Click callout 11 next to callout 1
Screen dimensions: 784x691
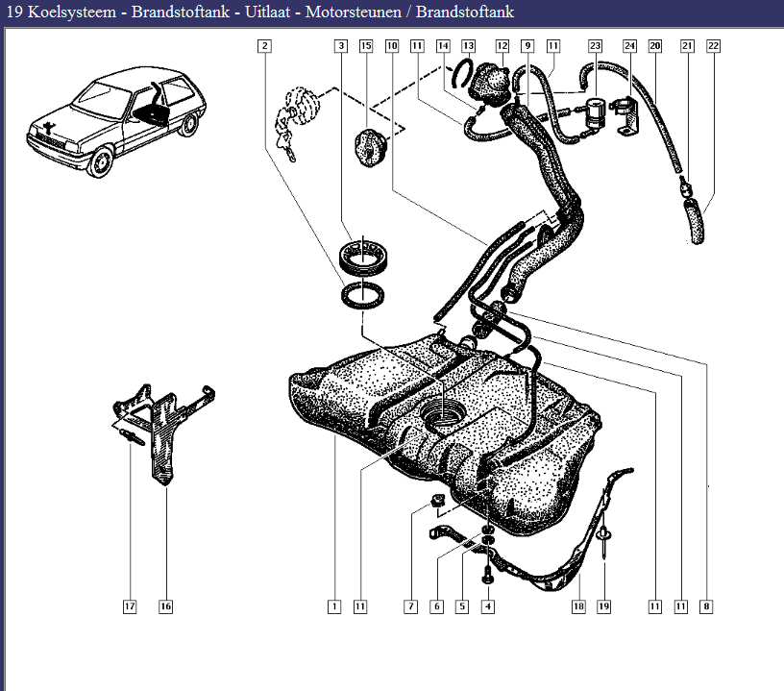tap(360, 606)
